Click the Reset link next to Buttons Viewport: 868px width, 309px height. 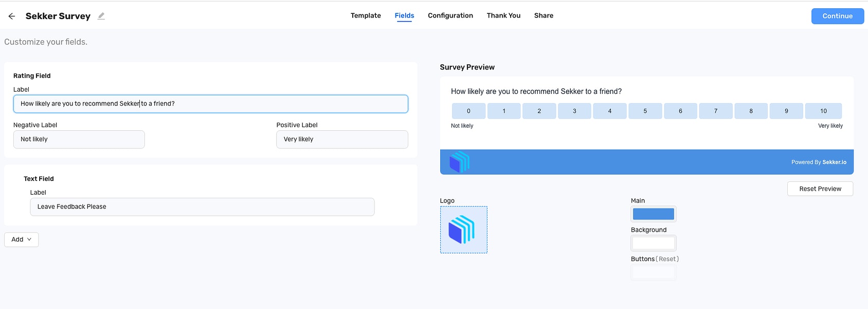(667, 259)
